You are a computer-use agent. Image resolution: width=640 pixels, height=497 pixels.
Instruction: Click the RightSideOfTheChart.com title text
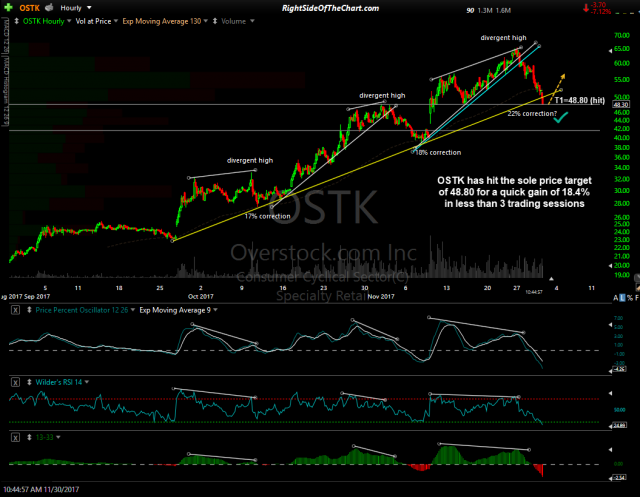[330, 8]
